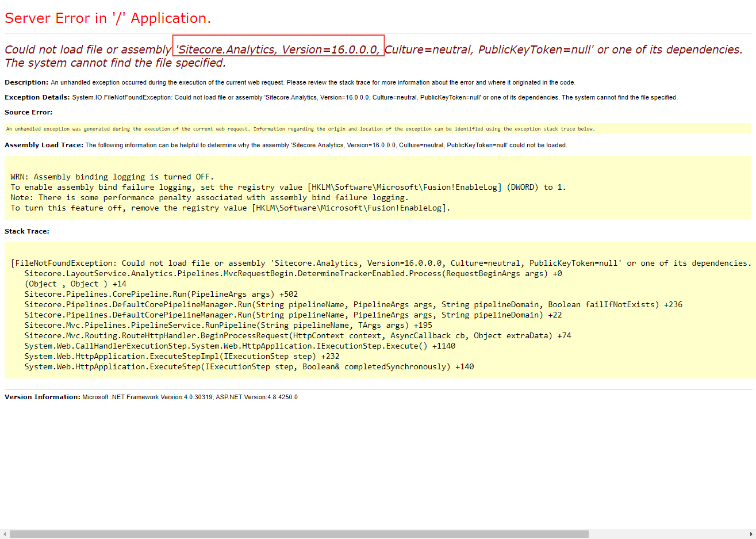This screenshot has height=539, width=756.
Task: Click the "Server Error in '/' Application." heading
Action: (108, 18)
